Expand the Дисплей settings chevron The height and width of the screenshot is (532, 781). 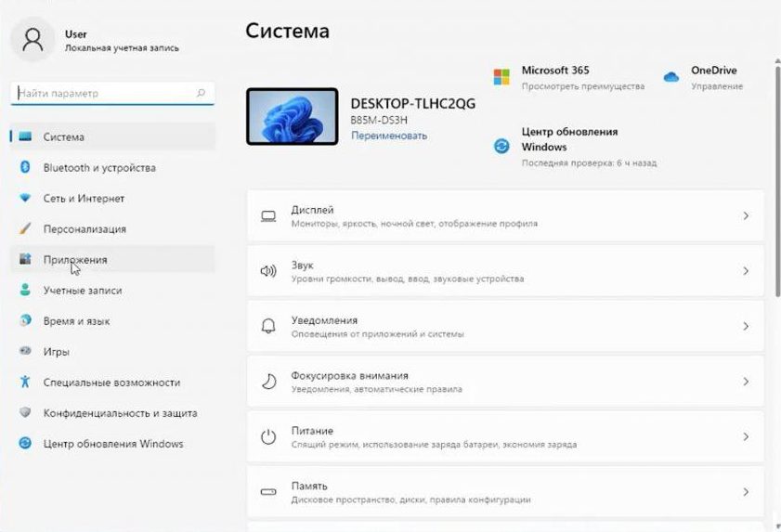746,216
